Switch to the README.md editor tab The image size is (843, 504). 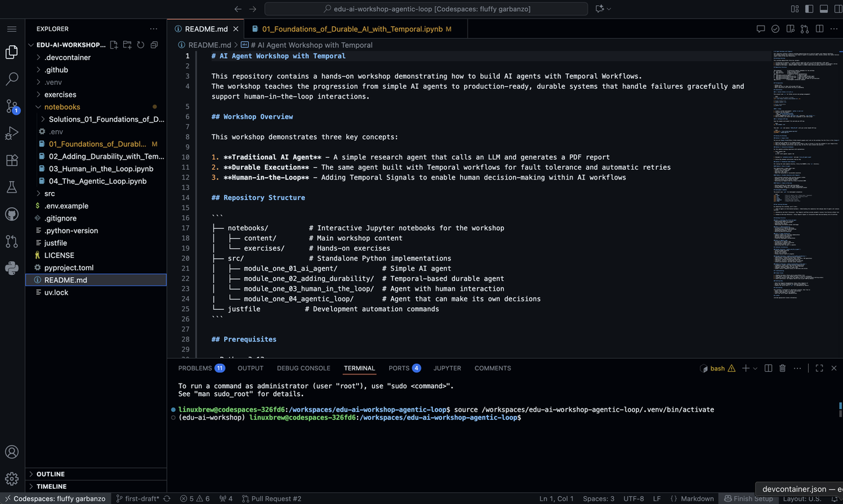pos(206,29)
